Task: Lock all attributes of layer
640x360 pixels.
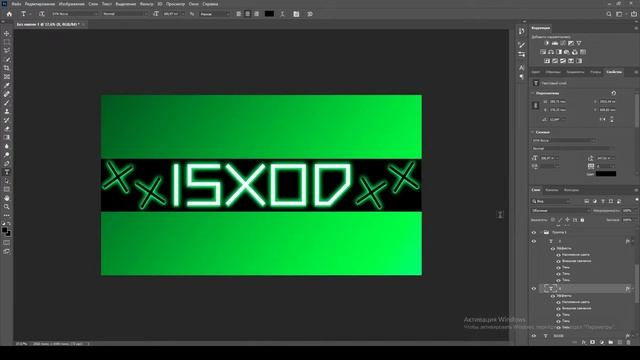Action: (582, 220)
